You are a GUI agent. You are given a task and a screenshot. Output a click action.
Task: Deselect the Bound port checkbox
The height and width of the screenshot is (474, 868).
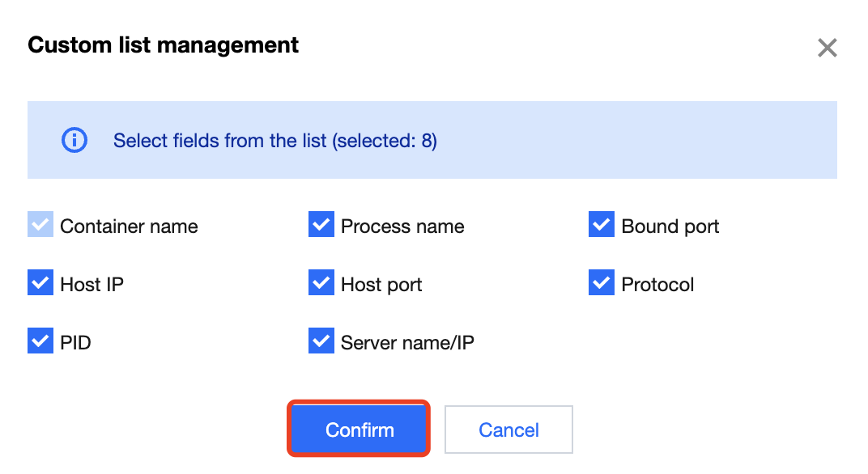pos(602,226)
